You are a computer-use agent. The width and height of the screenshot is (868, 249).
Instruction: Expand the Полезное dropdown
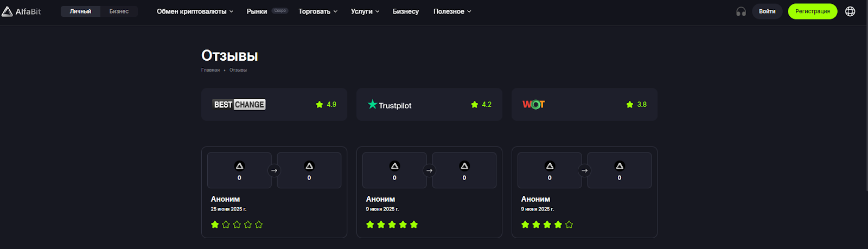coord(452,11)
